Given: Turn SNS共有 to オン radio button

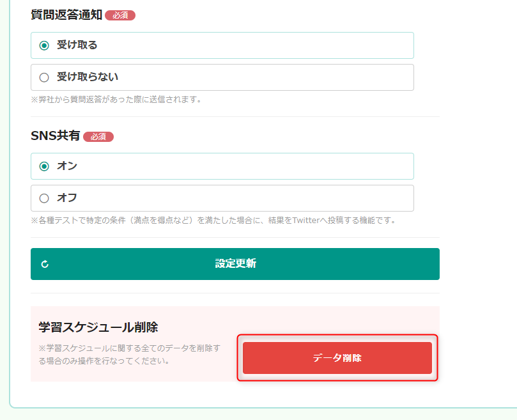Looking at the screenshot, I should pos(44,166).
